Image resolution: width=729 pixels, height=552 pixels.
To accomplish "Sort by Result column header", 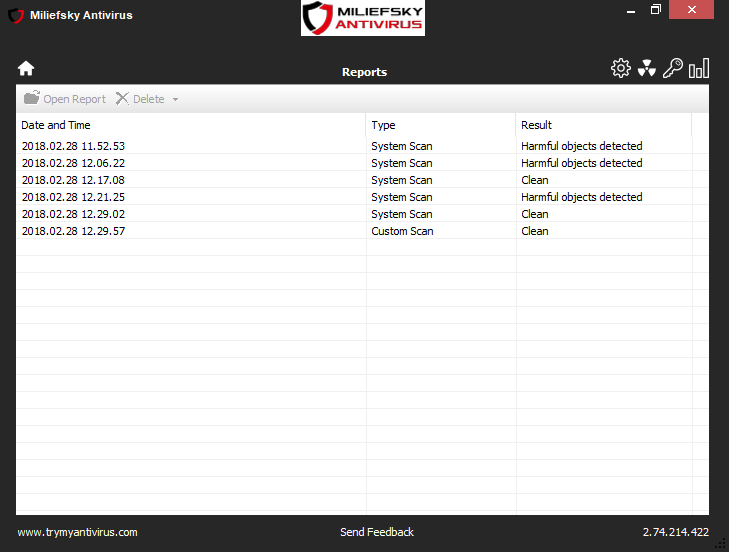I will [604, 125].
